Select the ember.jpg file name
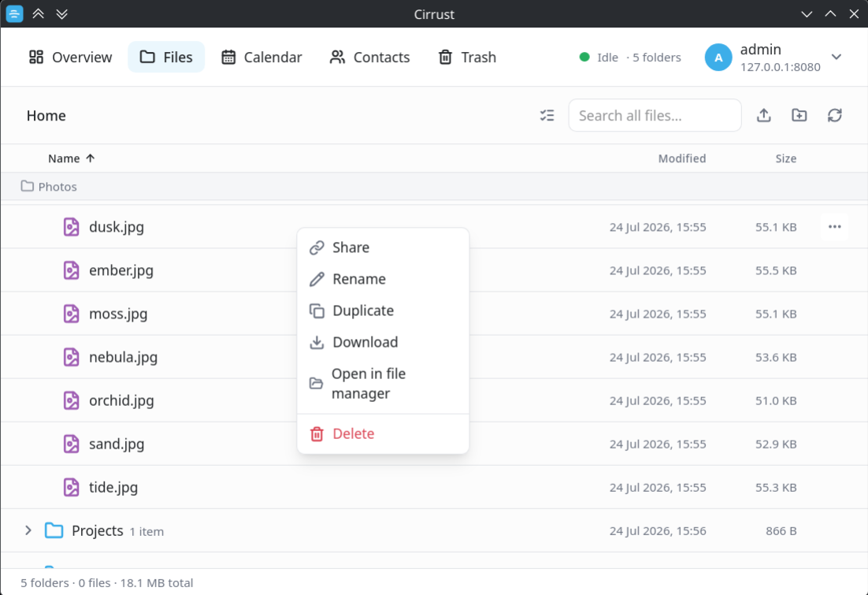 [x=121, y=270]
